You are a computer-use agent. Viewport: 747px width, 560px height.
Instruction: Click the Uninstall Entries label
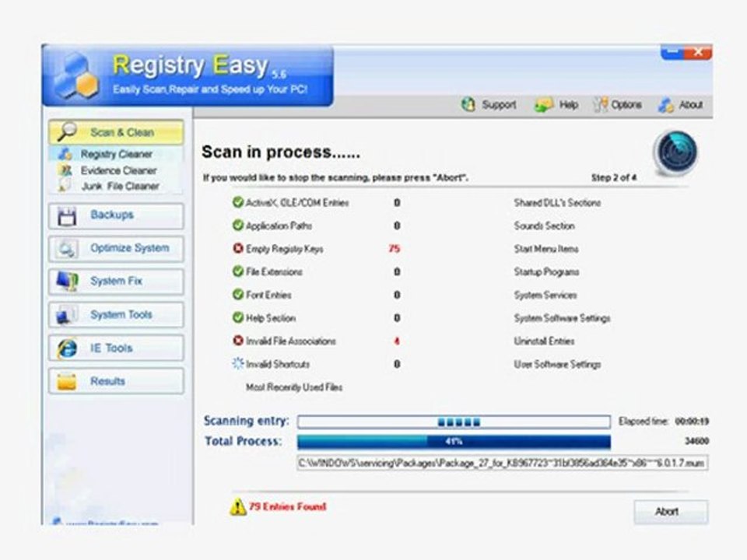pyautogui.click(x=544, y=341)
